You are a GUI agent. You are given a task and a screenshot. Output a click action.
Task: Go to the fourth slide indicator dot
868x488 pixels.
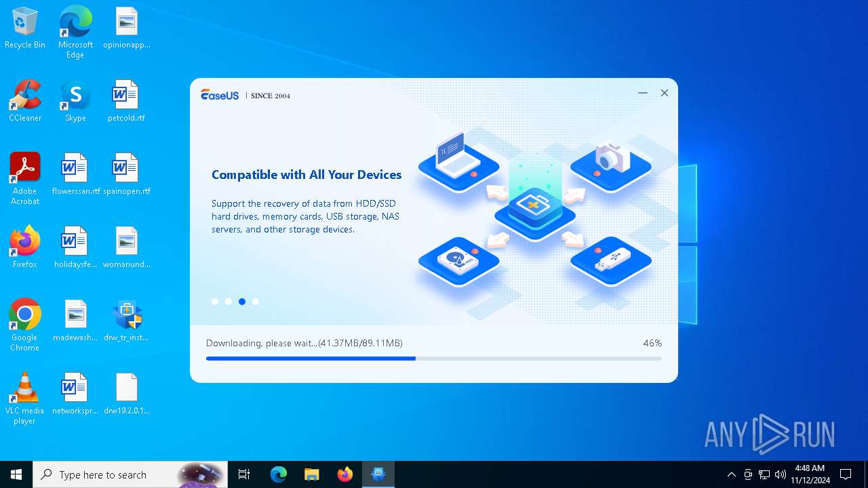(x=256, y=302)
